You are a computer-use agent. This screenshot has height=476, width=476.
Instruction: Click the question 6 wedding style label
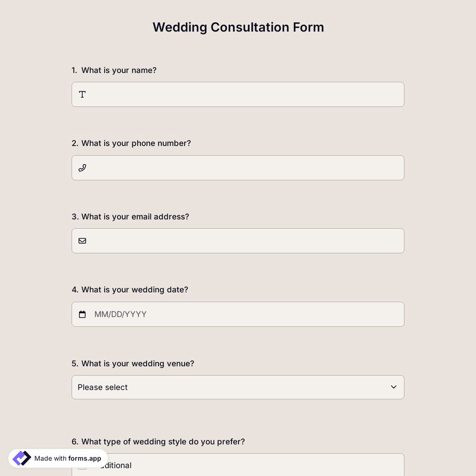tap(159, 441)
